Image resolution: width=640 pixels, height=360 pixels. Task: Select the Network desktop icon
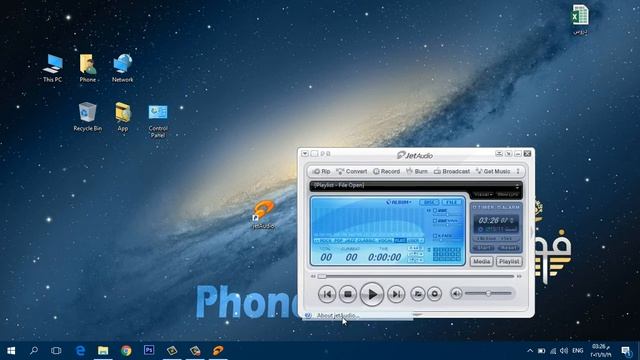tap(122, 68)
